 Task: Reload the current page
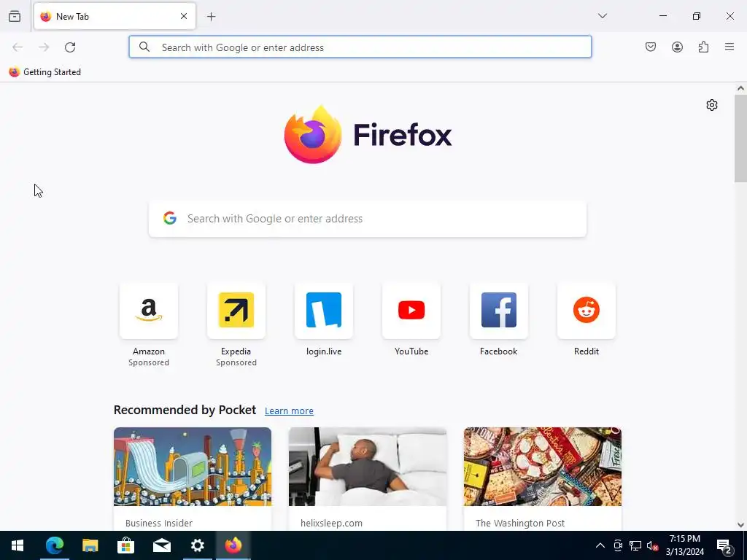[70, 47]
